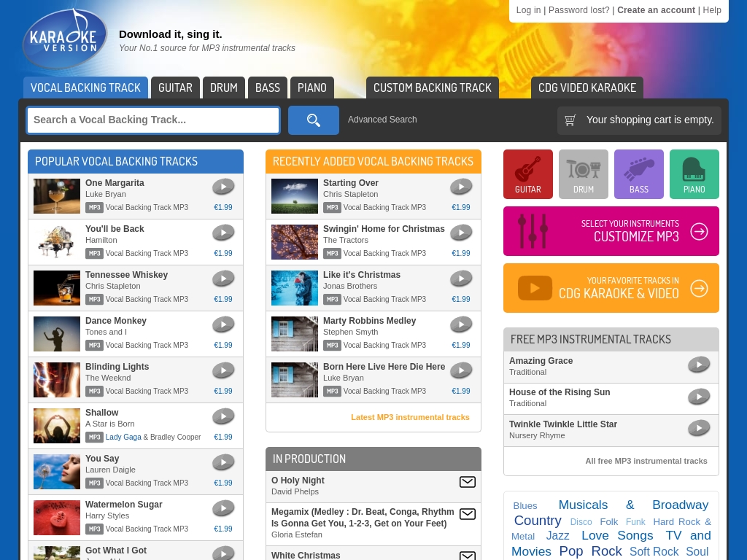Select the Soft Rock genre tag

pyautogui.click(x=654, y=551)
